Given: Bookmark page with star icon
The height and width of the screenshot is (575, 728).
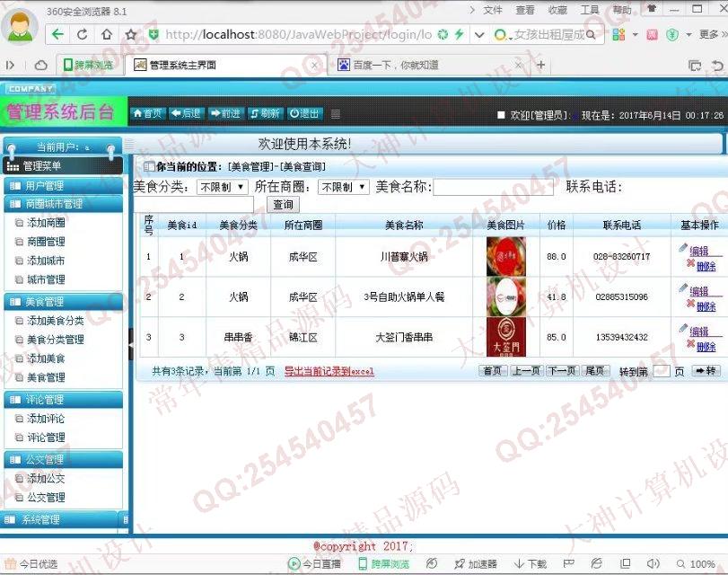Looking at the screenshot, I should [x=131, y=34].
